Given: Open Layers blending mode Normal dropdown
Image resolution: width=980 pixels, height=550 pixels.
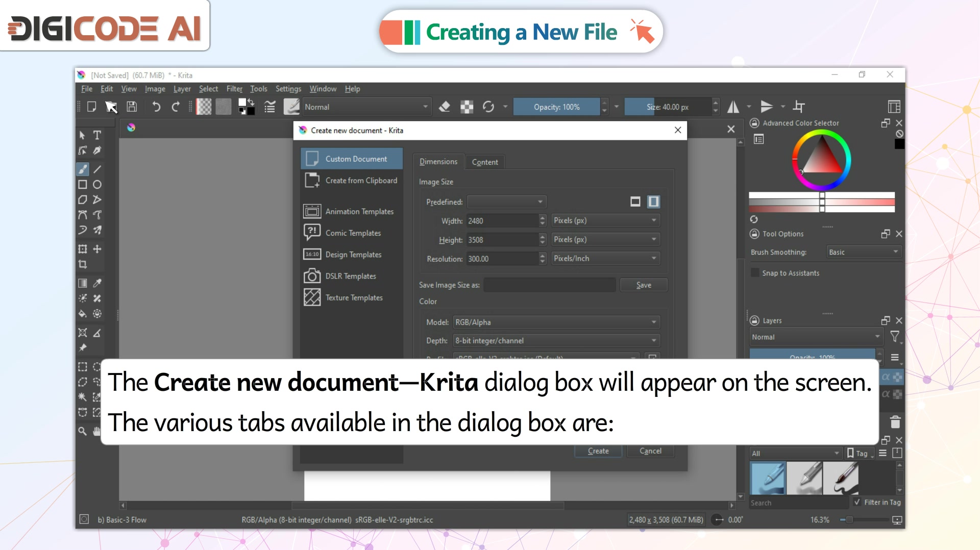Looking at the screenshot, I should (816, 337).
